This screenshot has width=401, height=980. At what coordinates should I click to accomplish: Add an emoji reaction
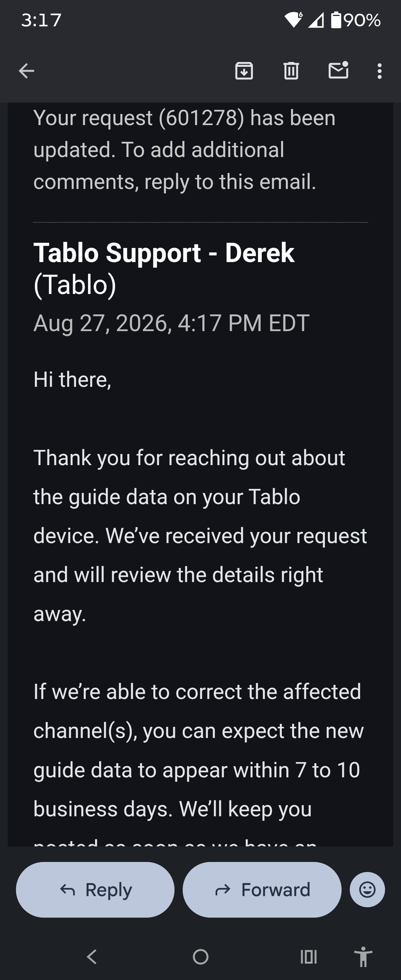367,890
